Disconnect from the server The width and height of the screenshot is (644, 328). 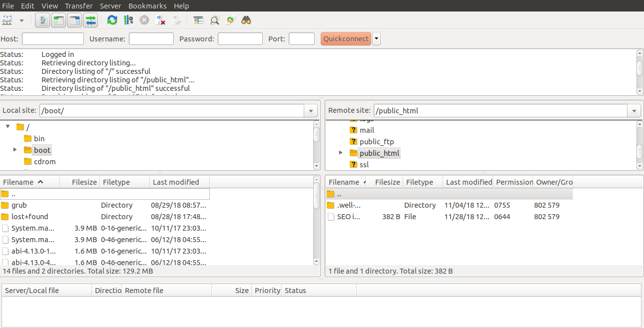[160, 20]
